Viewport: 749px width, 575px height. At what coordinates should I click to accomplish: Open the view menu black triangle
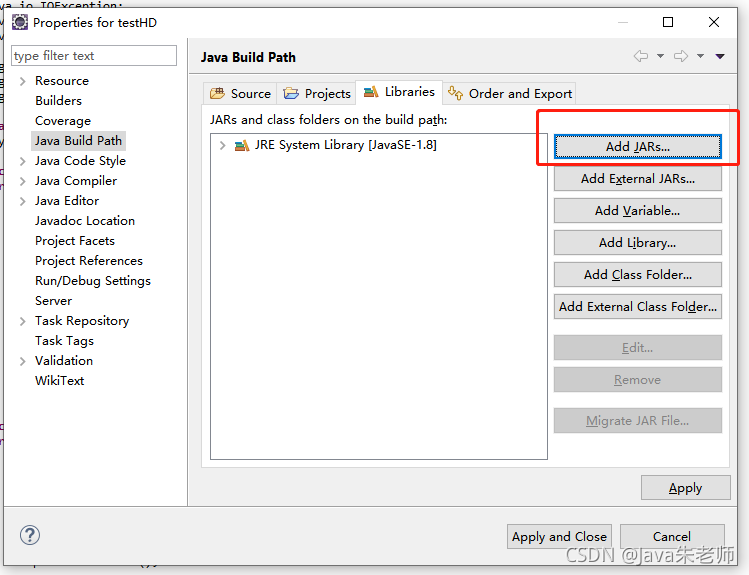pyautogui.click(x=720, y=56)
